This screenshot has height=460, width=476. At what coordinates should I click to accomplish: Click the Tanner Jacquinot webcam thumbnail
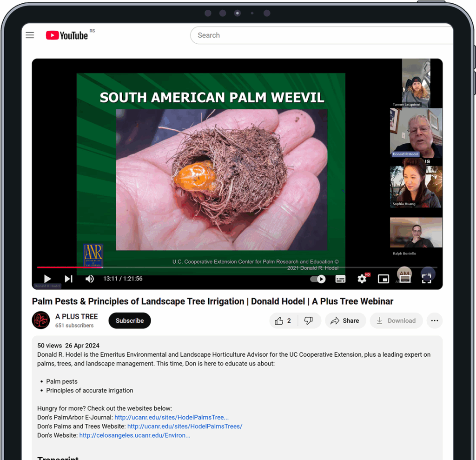(416, 83)
